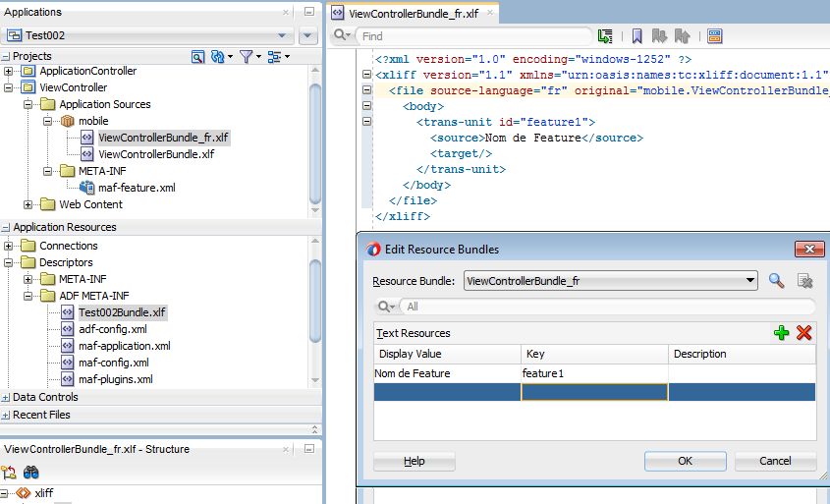Collapse the Application Sources folder

tap(28, 104)
